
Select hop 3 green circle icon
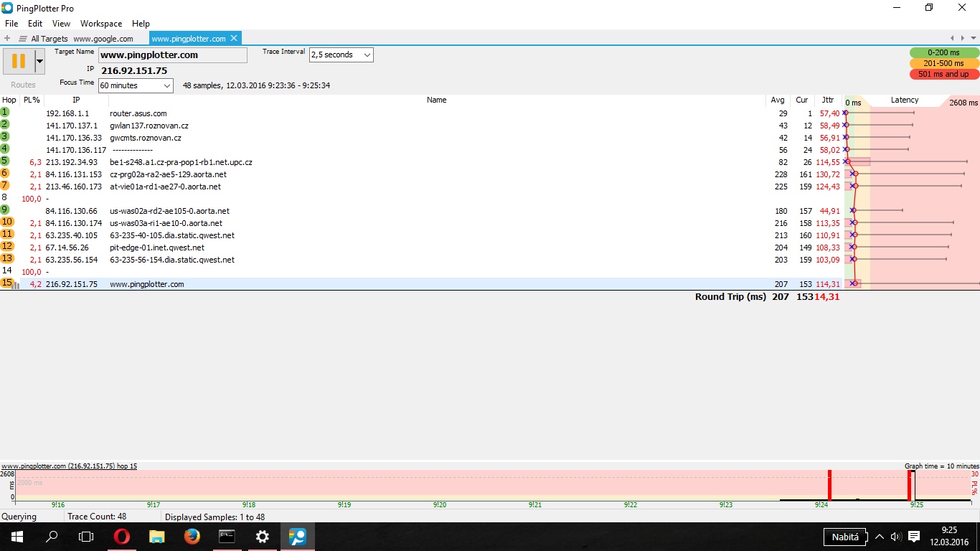click(5, 137)
